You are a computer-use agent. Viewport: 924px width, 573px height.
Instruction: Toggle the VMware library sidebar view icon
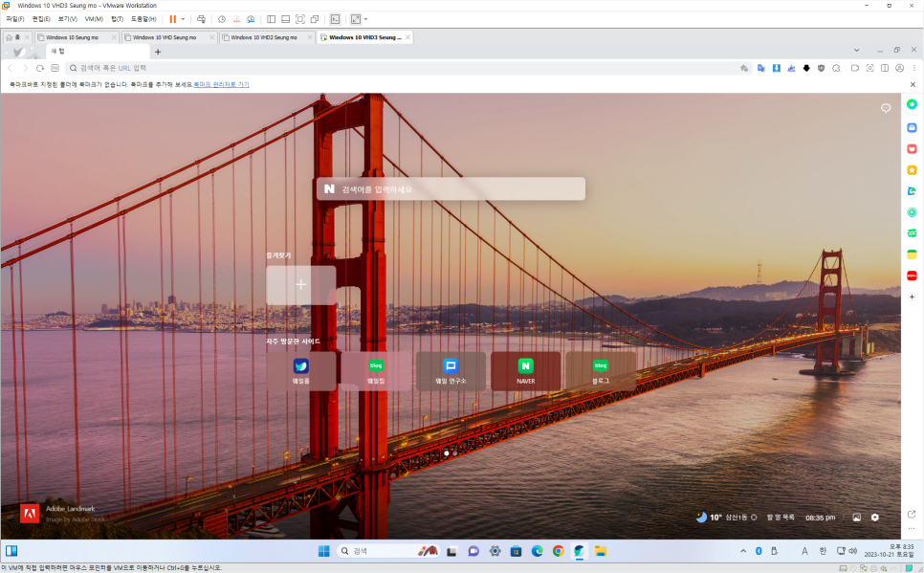click(x=271, y=19)
